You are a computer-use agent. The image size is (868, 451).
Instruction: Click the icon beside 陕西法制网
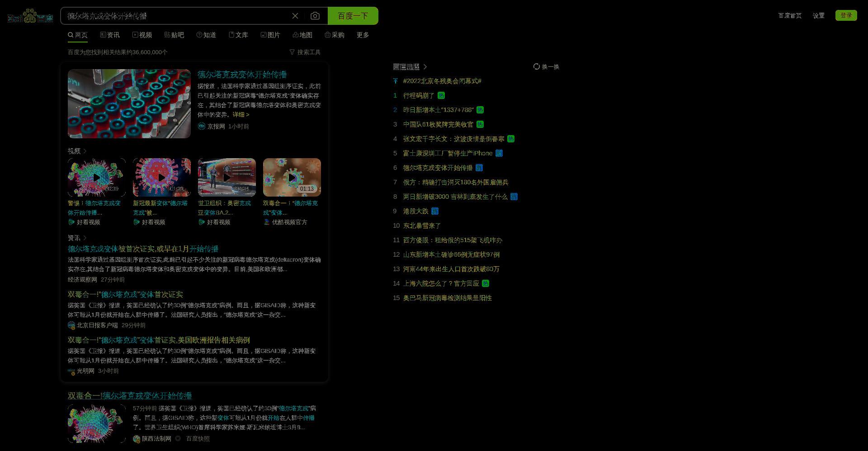pos(178,438)
